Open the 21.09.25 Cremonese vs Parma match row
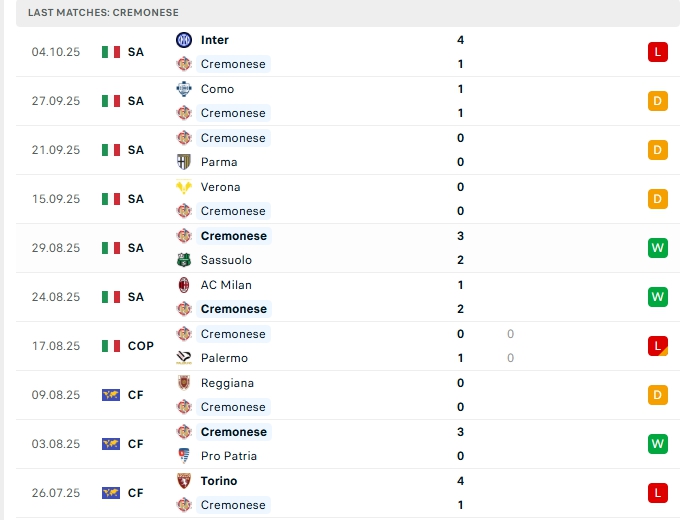Screen dimensions: 692x520 tap(340, 150)
